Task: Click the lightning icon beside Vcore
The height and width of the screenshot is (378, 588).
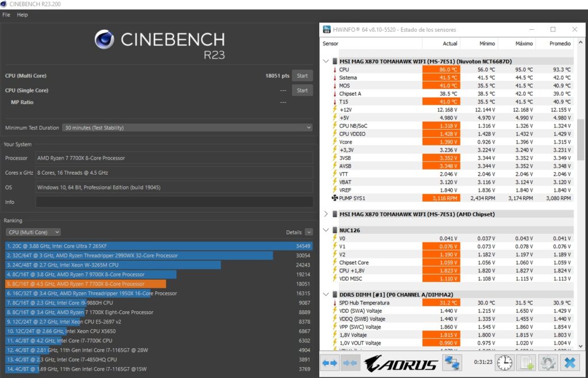Action: tap(335, 142)
